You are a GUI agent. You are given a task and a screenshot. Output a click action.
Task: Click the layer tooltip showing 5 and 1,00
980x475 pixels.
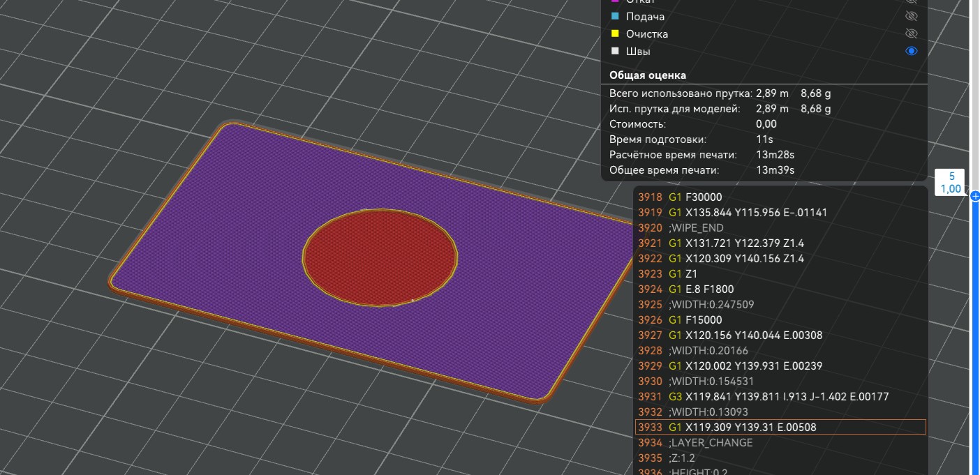pos(951,183)
